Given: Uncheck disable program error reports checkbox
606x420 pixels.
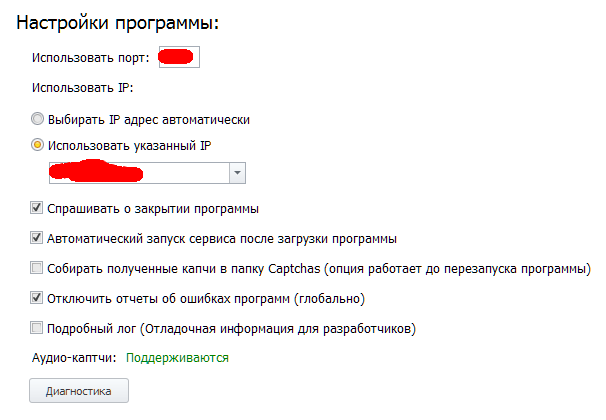Looking at the screenshot, I should point(37,298).
